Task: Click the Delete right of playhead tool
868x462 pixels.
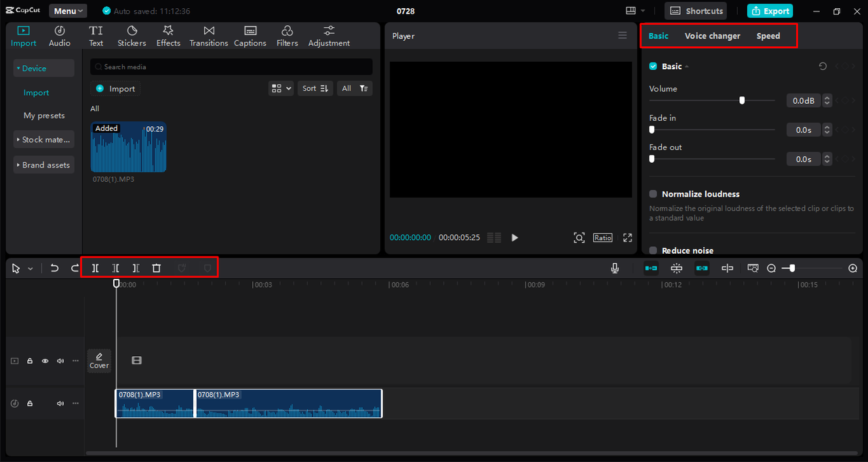Action: point(136,268)
